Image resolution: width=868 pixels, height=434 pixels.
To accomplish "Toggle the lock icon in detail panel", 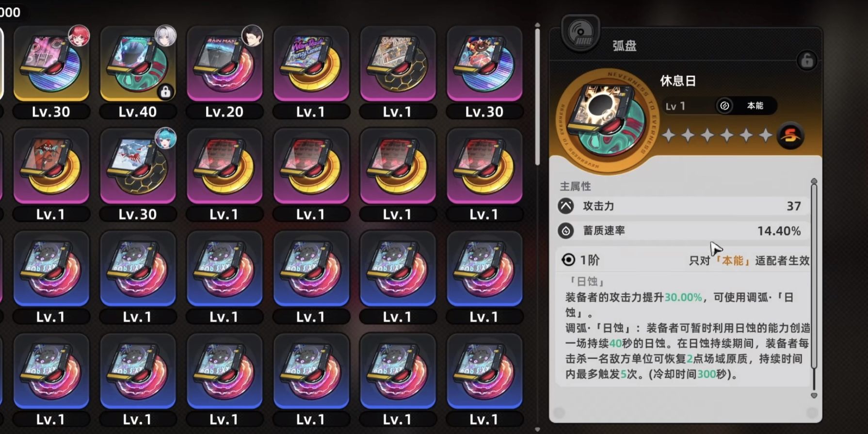I will coord(806,61).
